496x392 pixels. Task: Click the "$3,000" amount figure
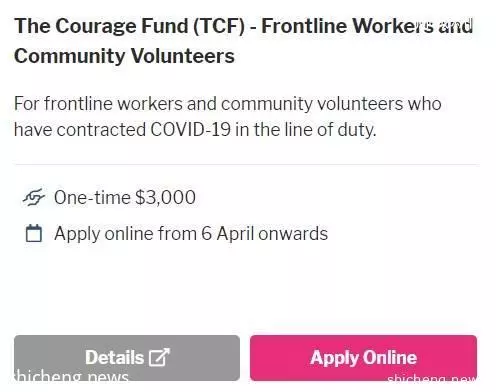(x=165, y=197)
